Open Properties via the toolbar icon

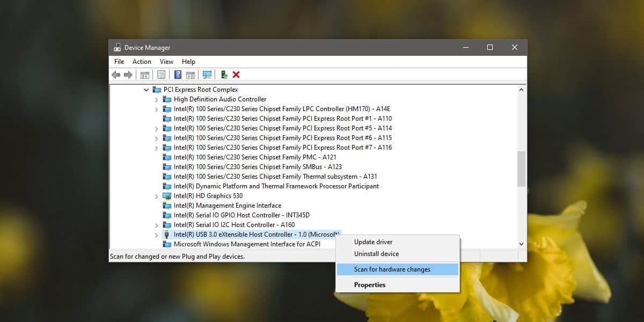click(161, 75)
